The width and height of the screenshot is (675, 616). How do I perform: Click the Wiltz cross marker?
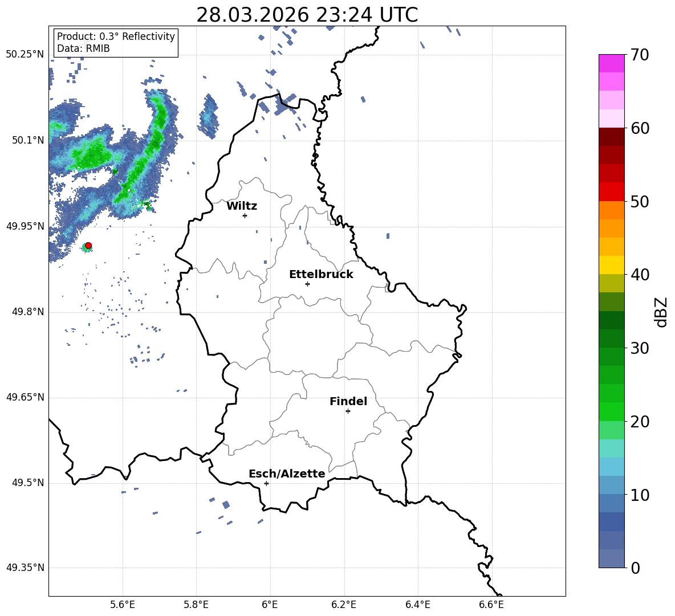pyautogui.click(x=245, y=215)
